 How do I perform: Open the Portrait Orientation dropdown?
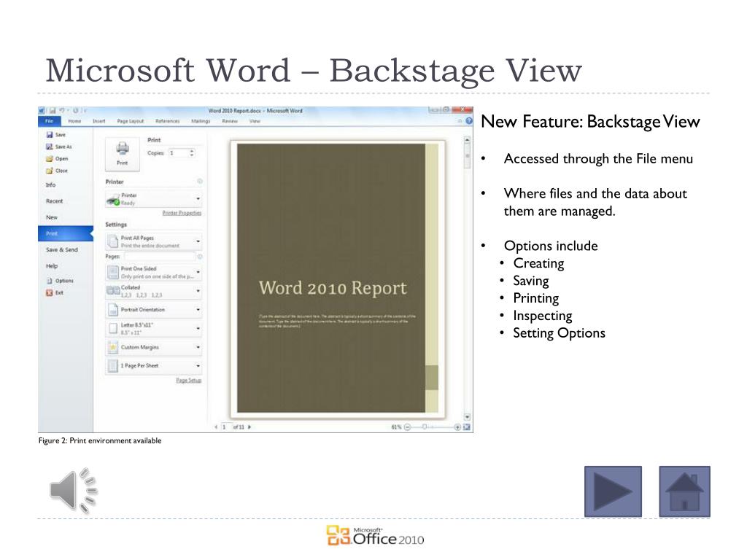coord(153,309)
